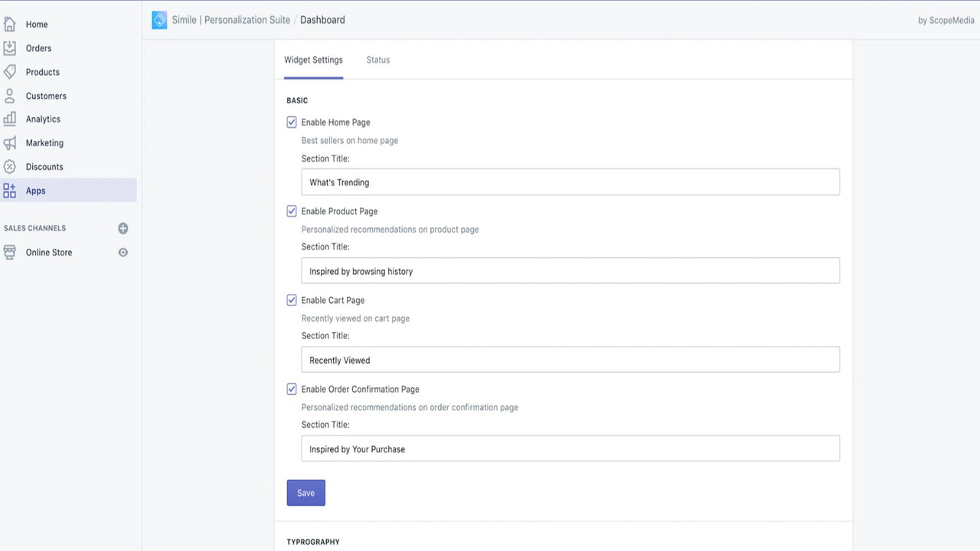The width and height of the screenshot is (980, 551).
Task: Open the Marketing megaphone icon
Action: click(x=10, y=142)
